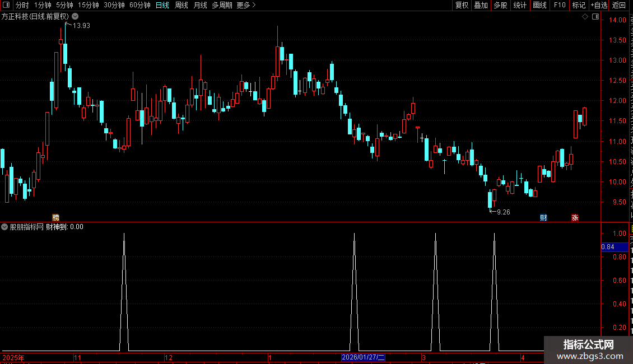Click the 2026/01/27/二 date label
The height and width of the screenshot is (364, 633).
pos(363,357)
